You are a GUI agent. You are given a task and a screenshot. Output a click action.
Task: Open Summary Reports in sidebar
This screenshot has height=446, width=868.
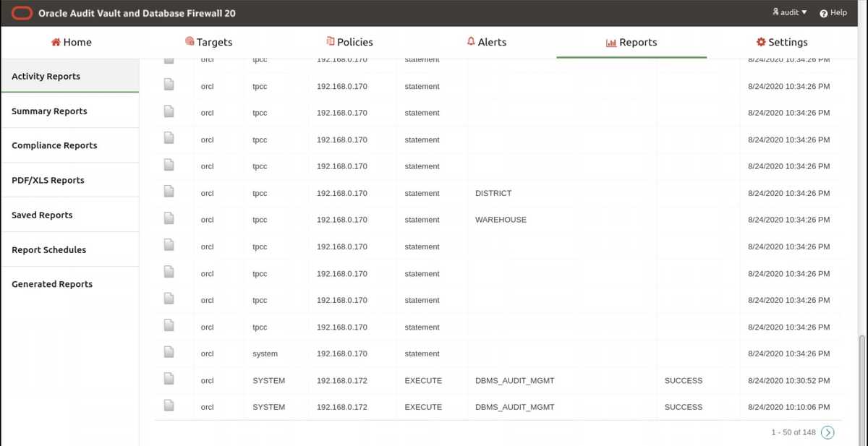click(49, 111)
